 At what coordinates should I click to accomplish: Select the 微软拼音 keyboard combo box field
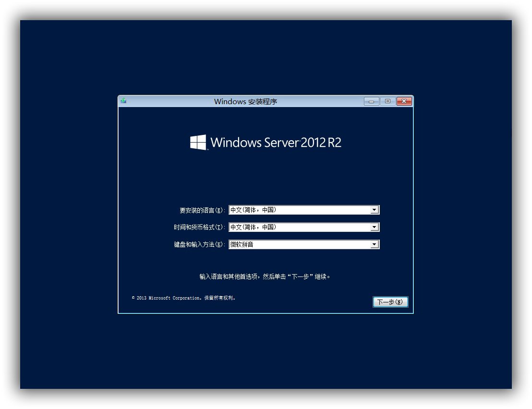304,244
